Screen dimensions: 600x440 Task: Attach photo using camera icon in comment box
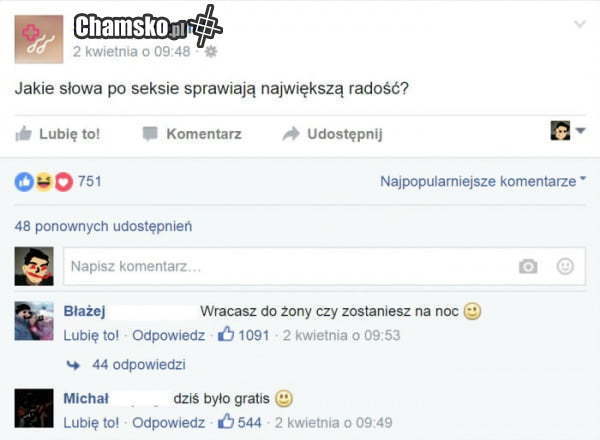tap(528, 266)
